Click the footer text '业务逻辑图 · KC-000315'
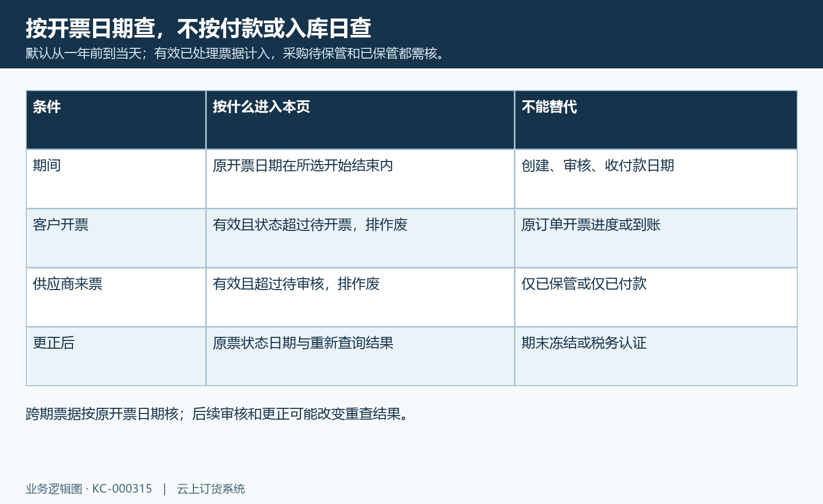The image size is (823, 504). point(89,489)
